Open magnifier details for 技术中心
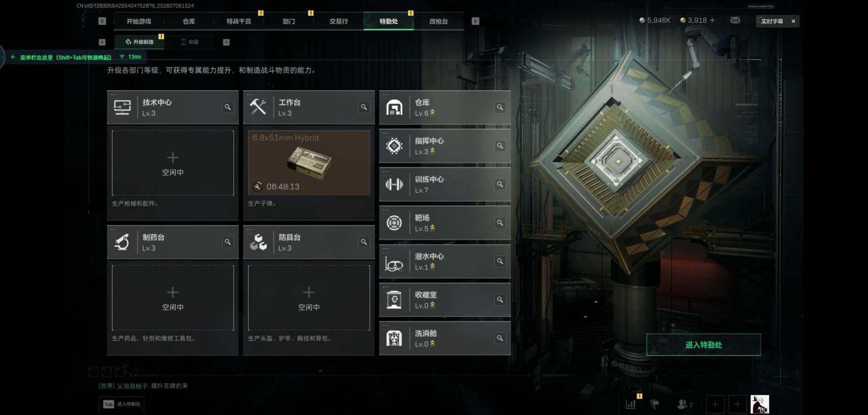 coord(228,107)
